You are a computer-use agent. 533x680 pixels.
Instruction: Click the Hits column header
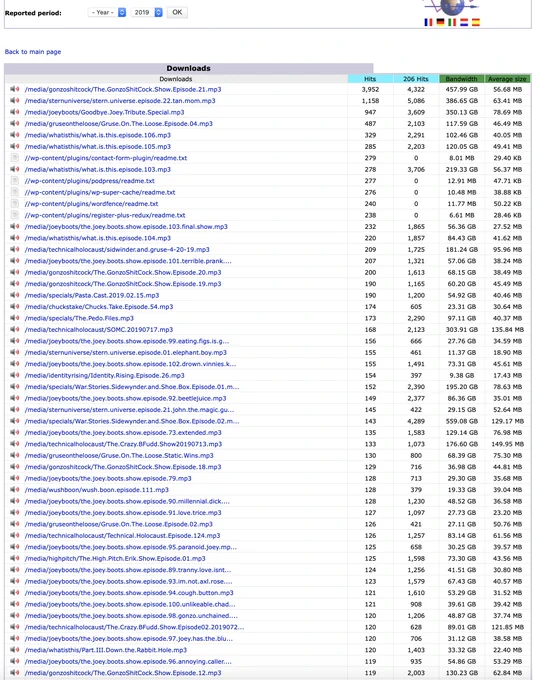pyautogui.click(x=370, y=79)
